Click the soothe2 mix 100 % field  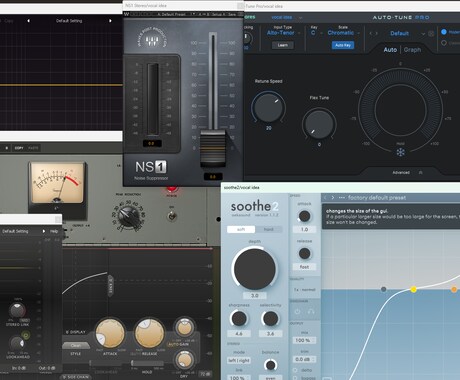click(304, 340)
